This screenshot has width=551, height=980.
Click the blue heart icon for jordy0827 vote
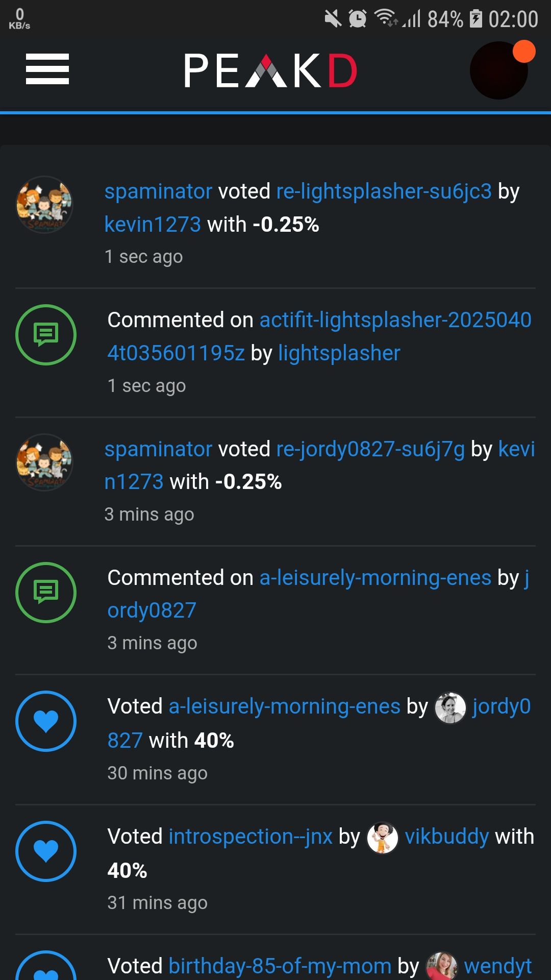pos(46,721)
